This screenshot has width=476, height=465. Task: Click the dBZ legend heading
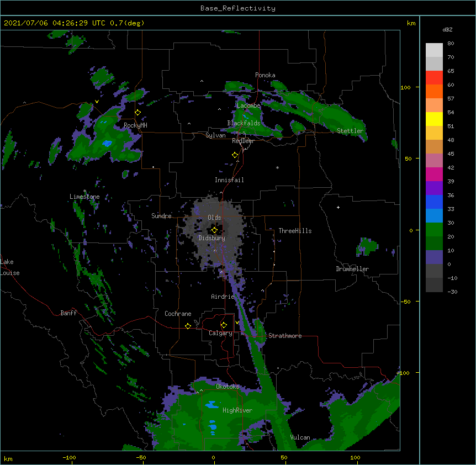pyautogui.click(x=447, y=30)
